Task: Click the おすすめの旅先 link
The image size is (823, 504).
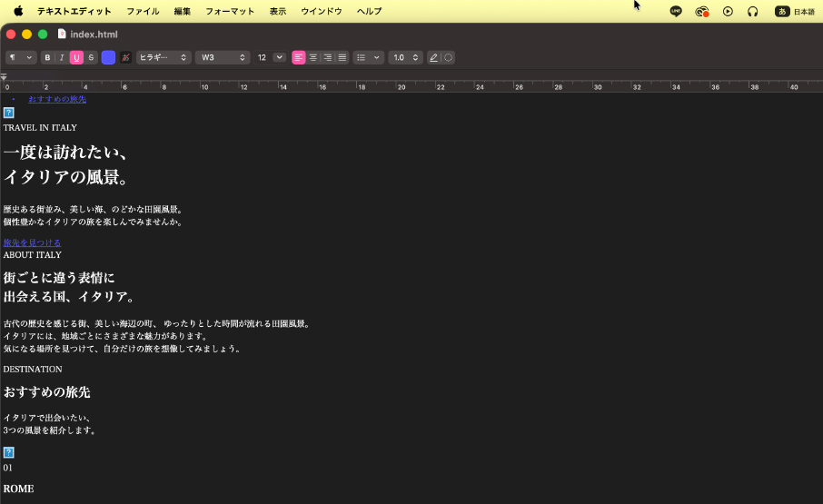Action: [57, 99]
